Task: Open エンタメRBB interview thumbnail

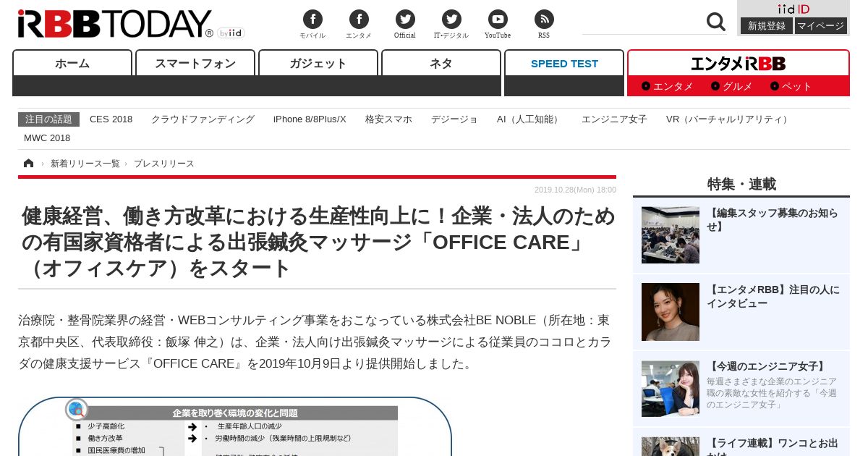Action: click(x=671, y=312)
